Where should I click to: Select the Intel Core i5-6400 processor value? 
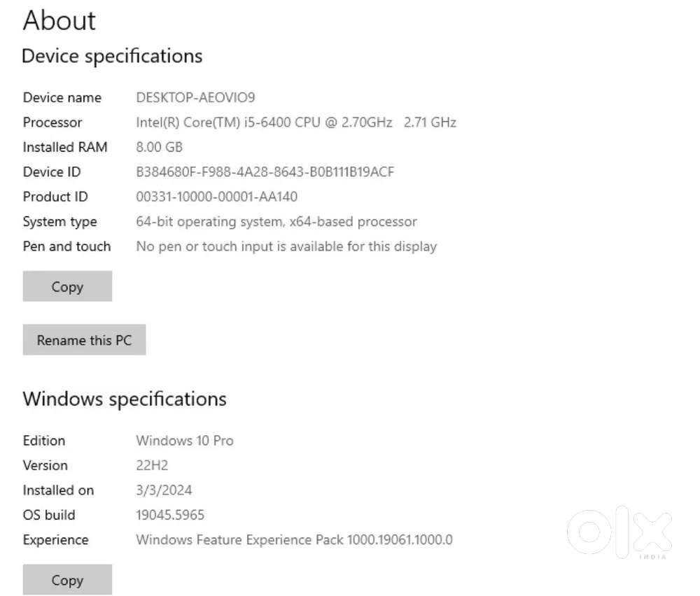[296, 122]
